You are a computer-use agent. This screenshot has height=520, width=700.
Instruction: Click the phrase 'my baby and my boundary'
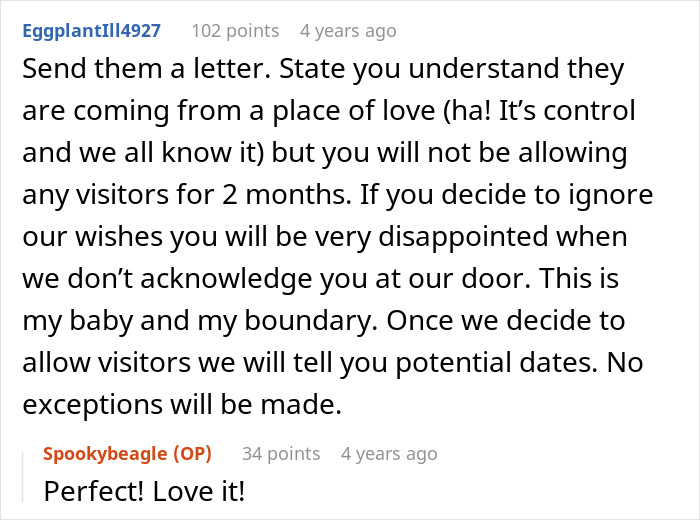(197, 321)
